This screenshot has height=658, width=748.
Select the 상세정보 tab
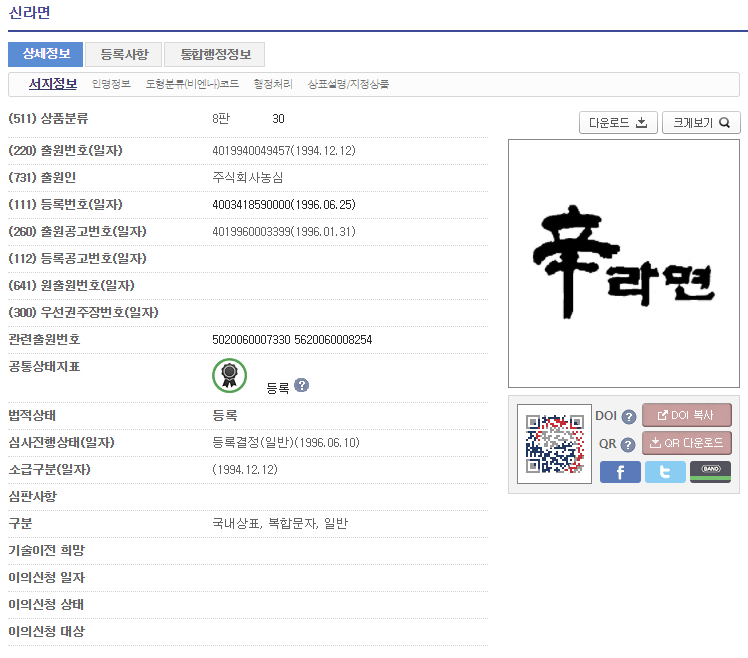(x=45, y=54)
